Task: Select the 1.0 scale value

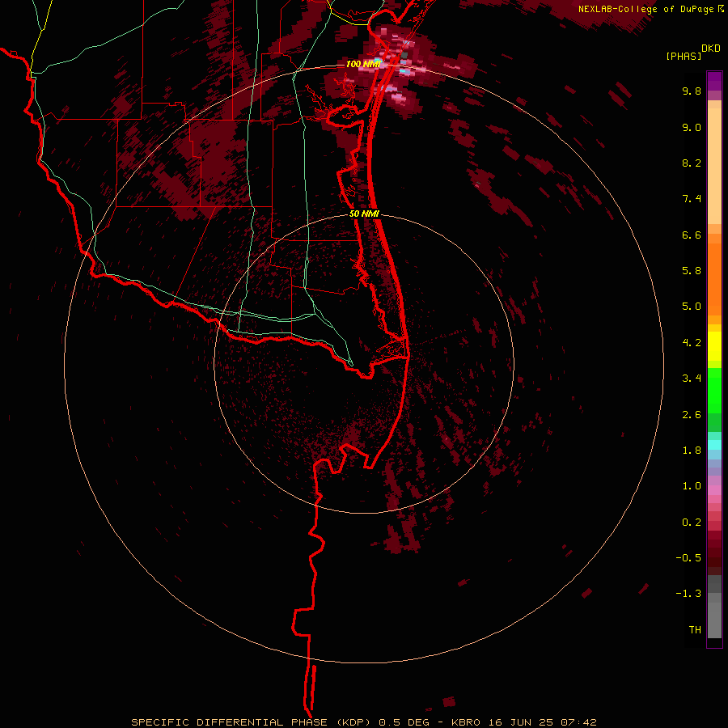Action: [x=692, y=486]
